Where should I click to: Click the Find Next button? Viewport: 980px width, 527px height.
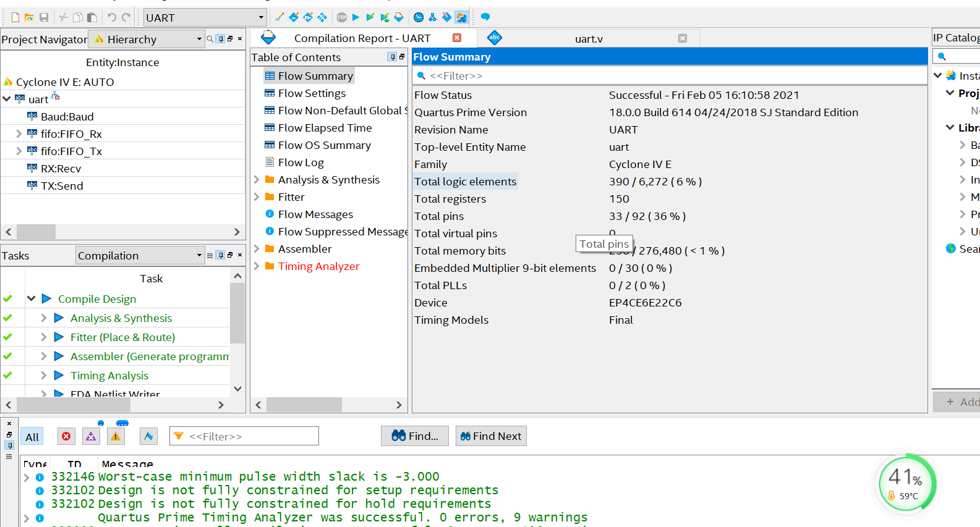491,436
